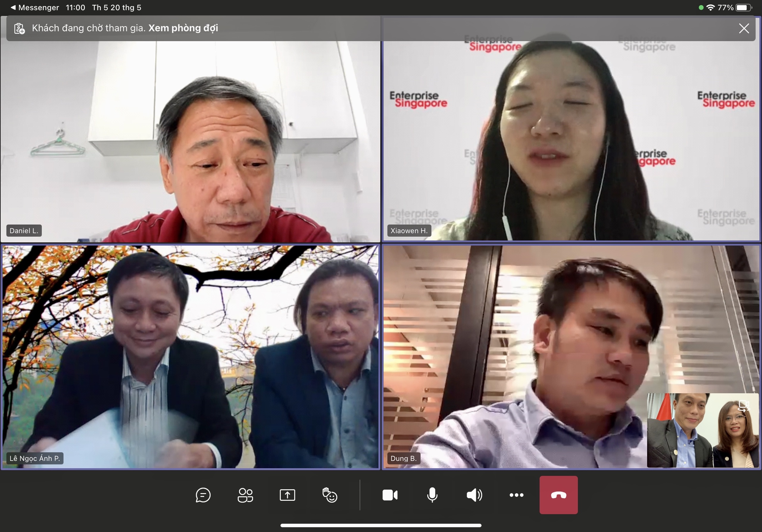The height and width of the screenshot is (532, 762).
Task: Select Xiaowen H. video tile
Action: 571,139
